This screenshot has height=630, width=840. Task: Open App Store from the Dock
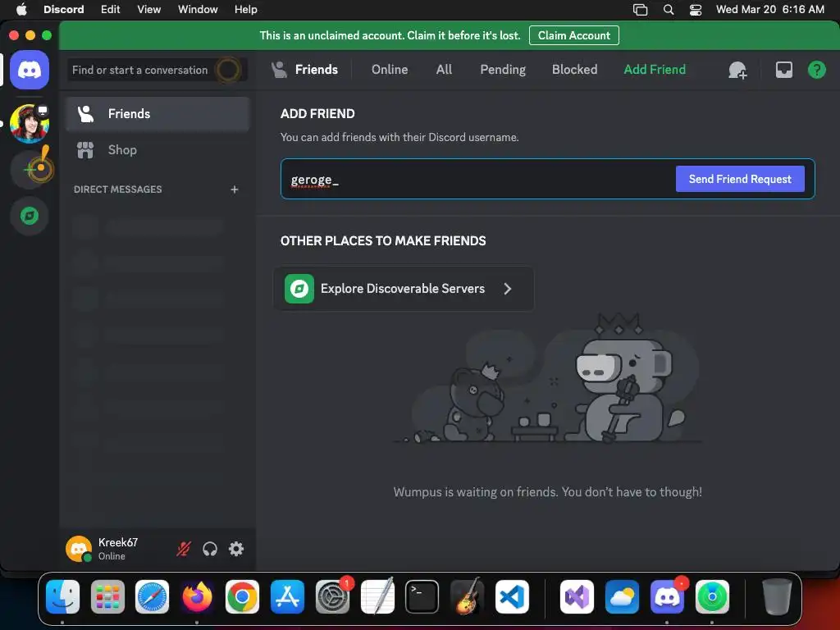pyautogui.click(x=287, y=596)
